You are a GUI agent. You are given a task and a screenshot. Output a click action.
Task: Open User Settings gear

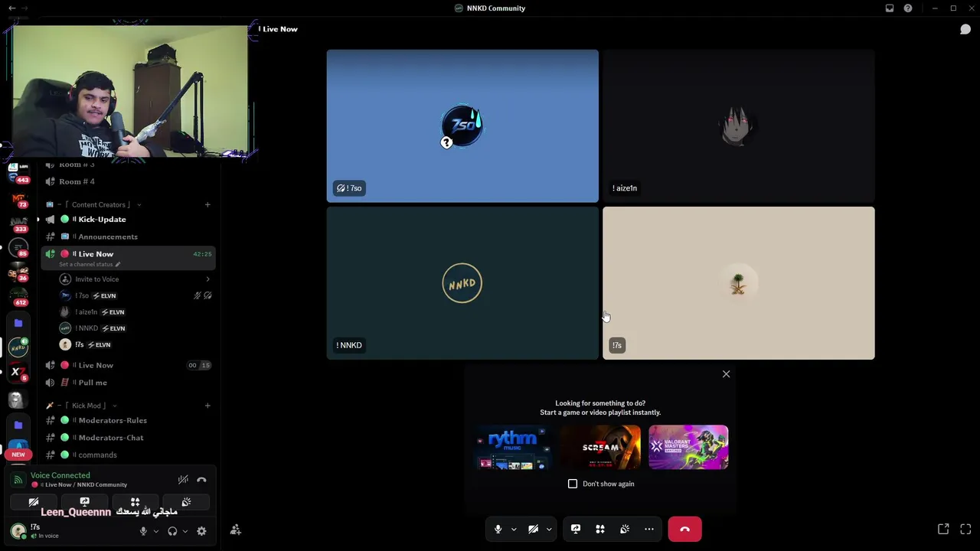tap(201, 531)
